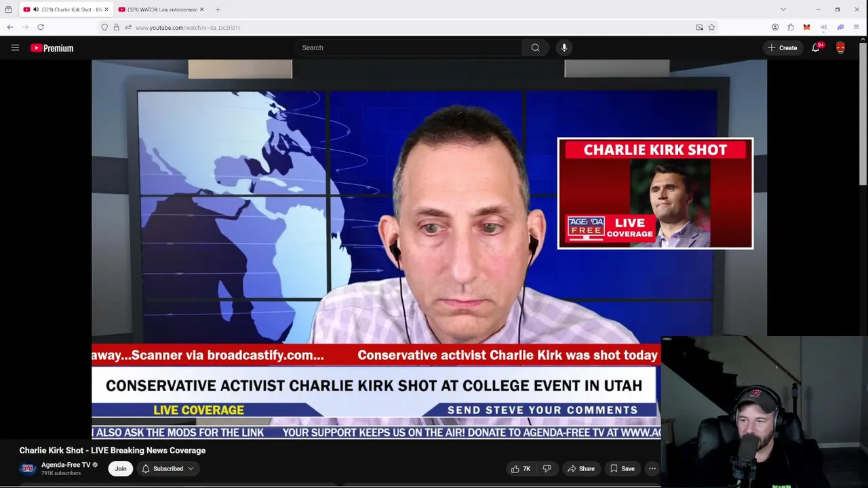This screenshot has width=868, height=488.
Task: Dislike the video with thumbs down
Action: pos(547,468)
